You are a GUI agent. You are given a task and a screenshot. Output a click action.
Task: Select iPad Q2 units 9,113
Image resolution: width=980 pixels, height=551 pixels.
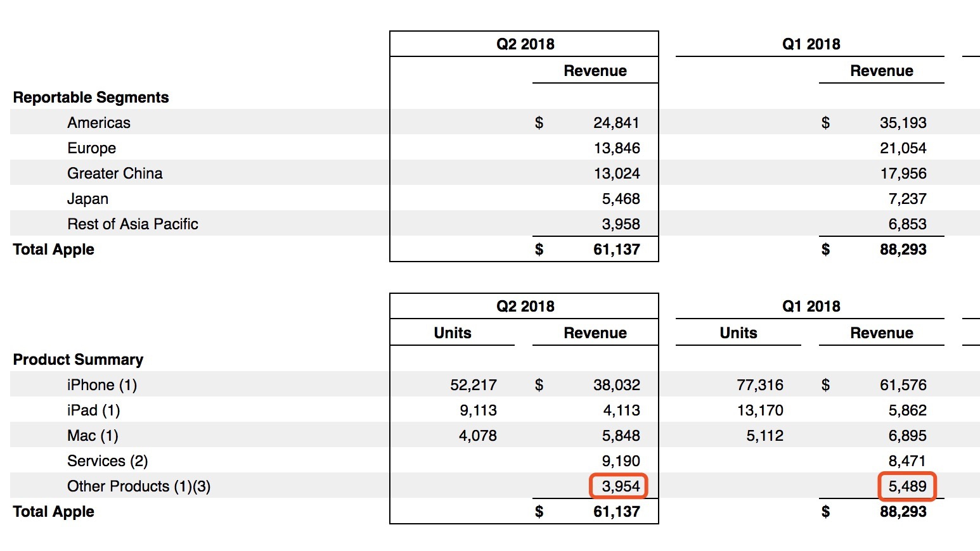[478, 410]
